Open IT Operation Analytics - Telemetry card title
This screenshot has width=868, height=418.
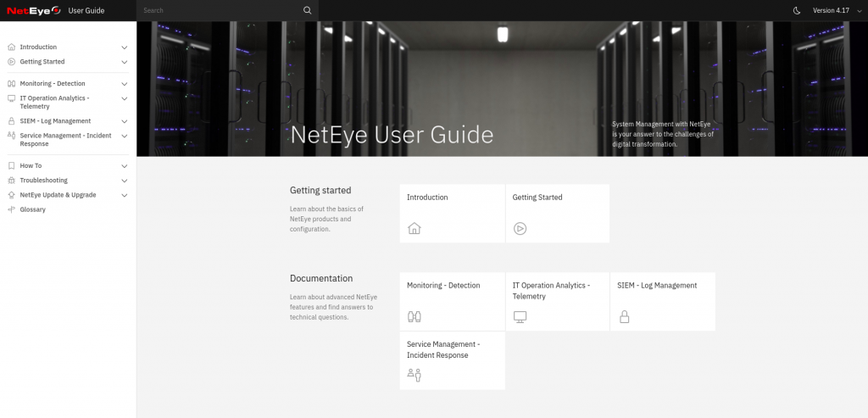(551, 291)
